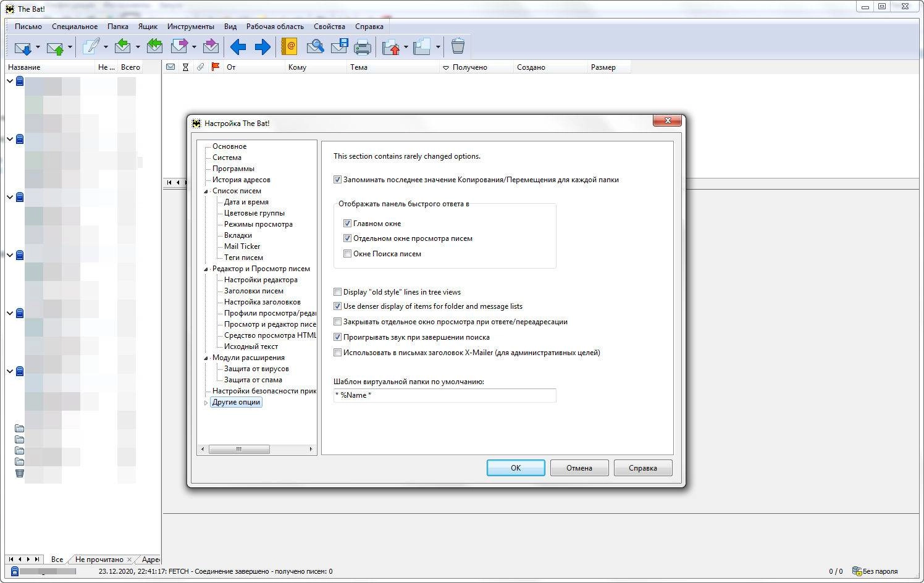Switch to the Не прочитано tab
Viewport: 924px width, 583px height.
[99, 560]
